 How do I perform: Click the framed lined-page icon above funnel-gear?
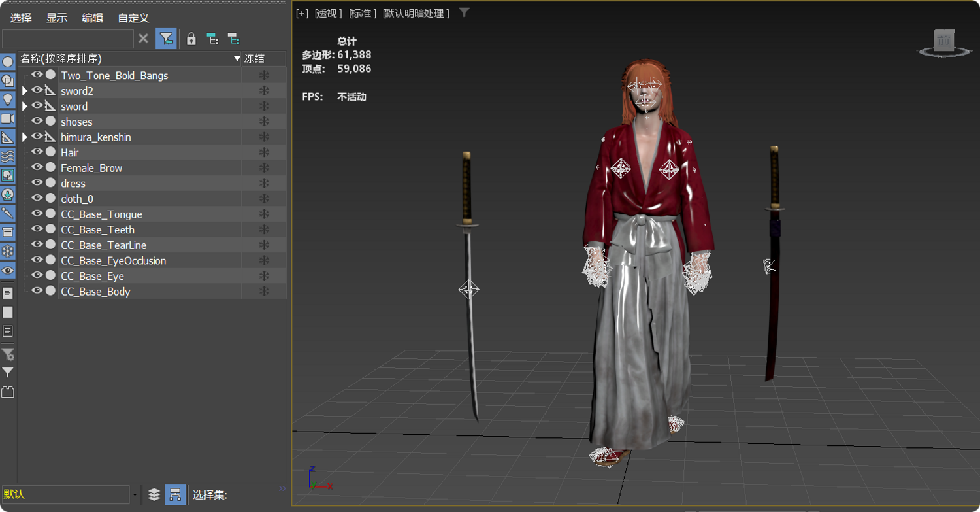pos(8,332)
